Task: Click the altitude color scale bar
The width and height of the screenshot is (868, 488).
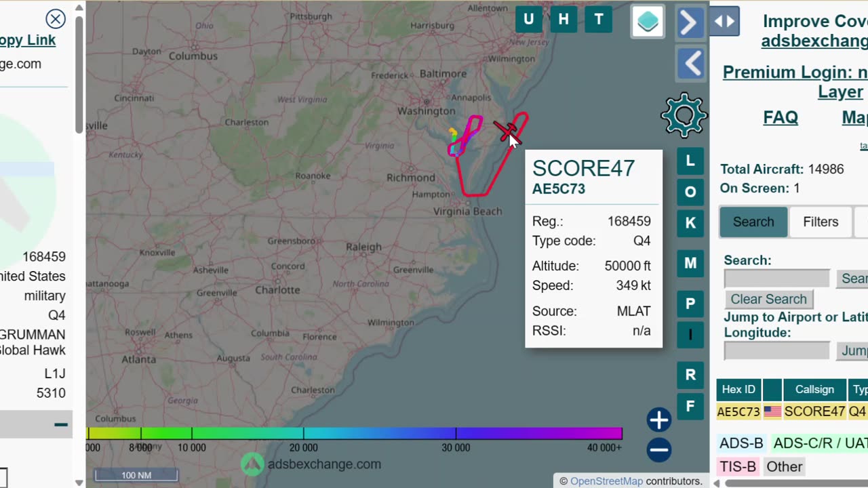Action: click(354, 433)
